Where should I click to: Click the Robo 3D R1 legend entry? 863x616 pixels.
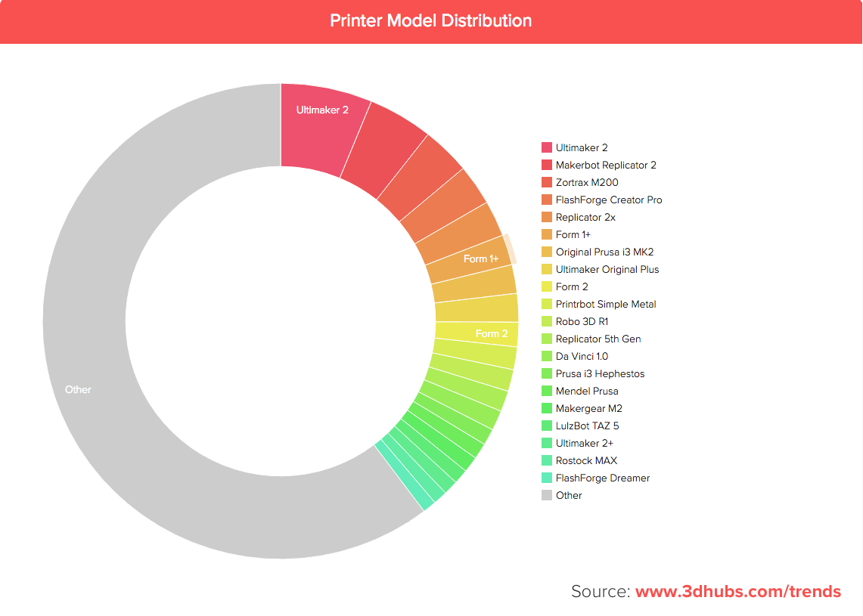point(575,321)
